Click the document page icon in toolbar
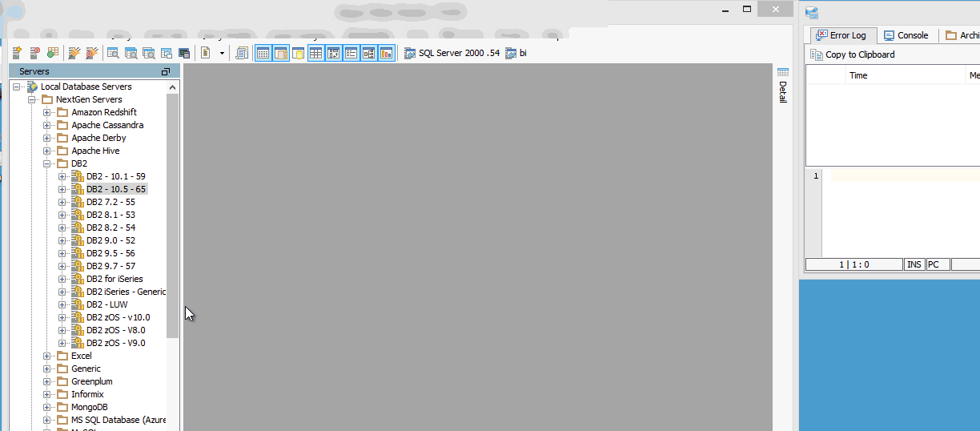Screen dimensions: 980x431 click(x=206, y=54)
